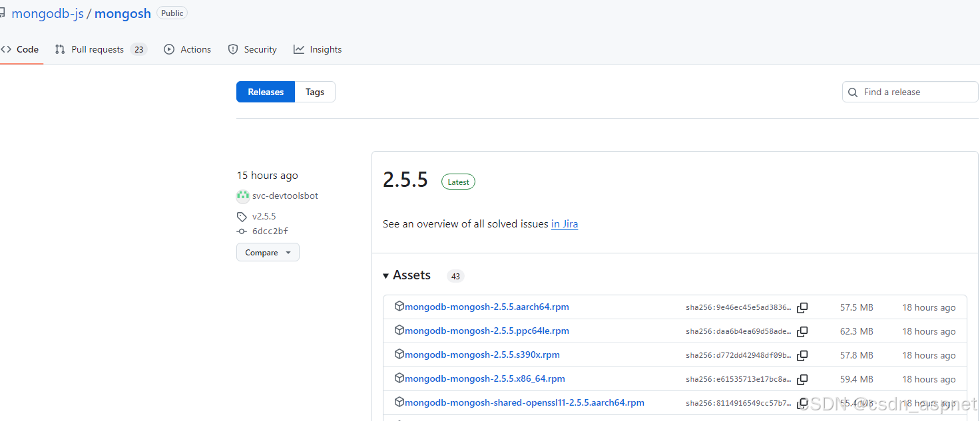The width and height of the screenshot is (980, 421).
Task: Click the Pull requests tab icon
Action: coord(60,49)
